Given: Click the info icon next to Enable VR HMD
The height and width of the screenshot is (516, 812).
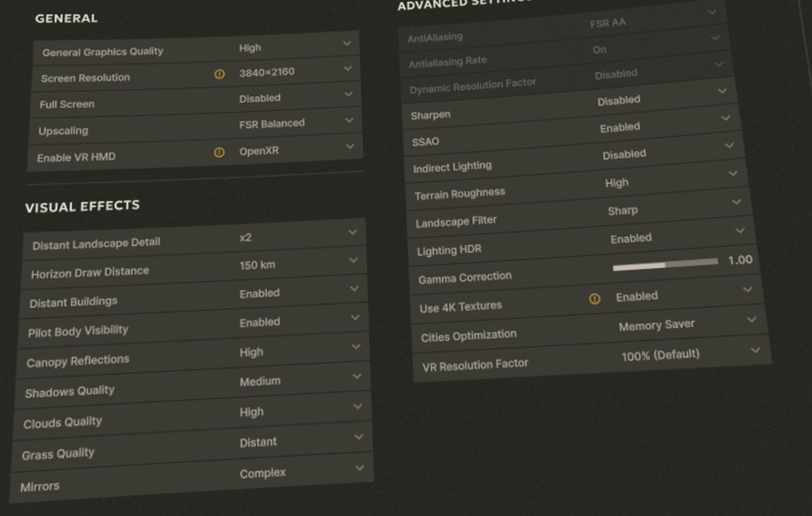Looking at the screenshot, I should tap(219, 152).
